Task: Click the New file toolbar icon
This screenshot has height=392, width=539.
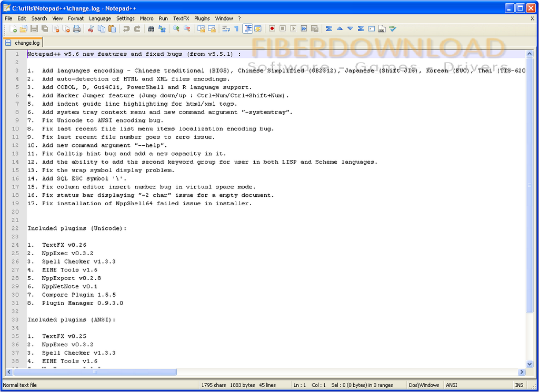Action: [13, 29]
